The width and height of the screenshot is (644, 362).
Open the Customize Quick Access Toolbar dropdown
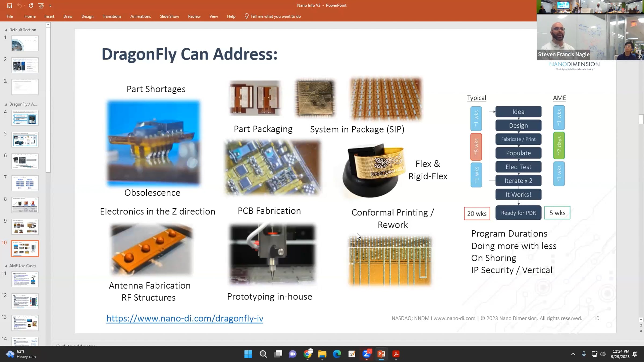click(x=50, y=5)
